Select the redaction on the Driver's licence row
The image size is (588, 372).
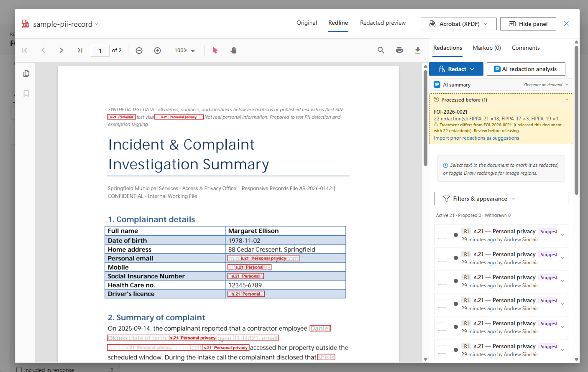(246, 294)
